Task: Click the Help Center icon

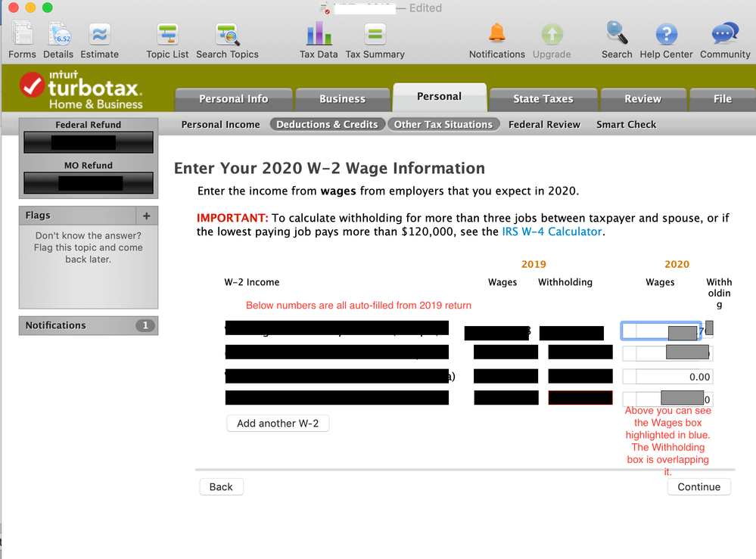Action: (x=666, y=35)
